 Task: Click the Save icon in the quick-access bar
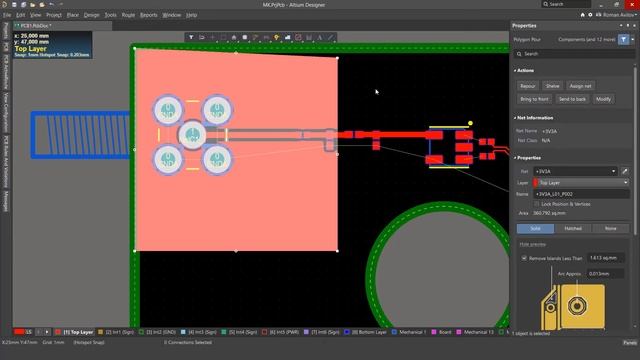pyautogui.click(x=14, y=4)
